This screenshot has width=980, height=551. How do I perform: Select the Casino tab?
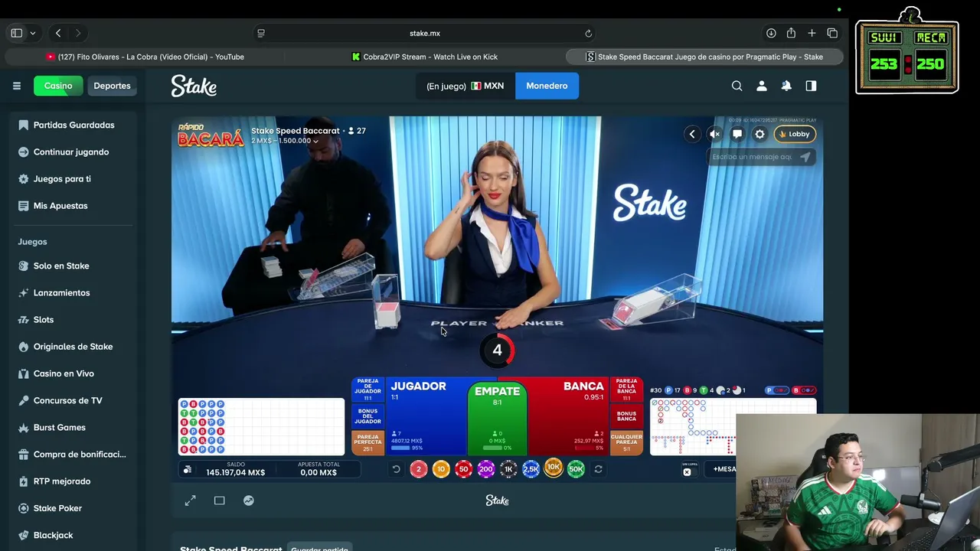58,86
